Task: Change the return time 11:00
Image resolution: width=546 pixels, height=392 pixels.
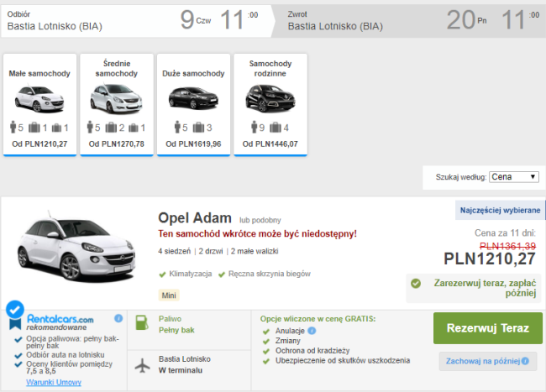Action: tap(521, 20)
